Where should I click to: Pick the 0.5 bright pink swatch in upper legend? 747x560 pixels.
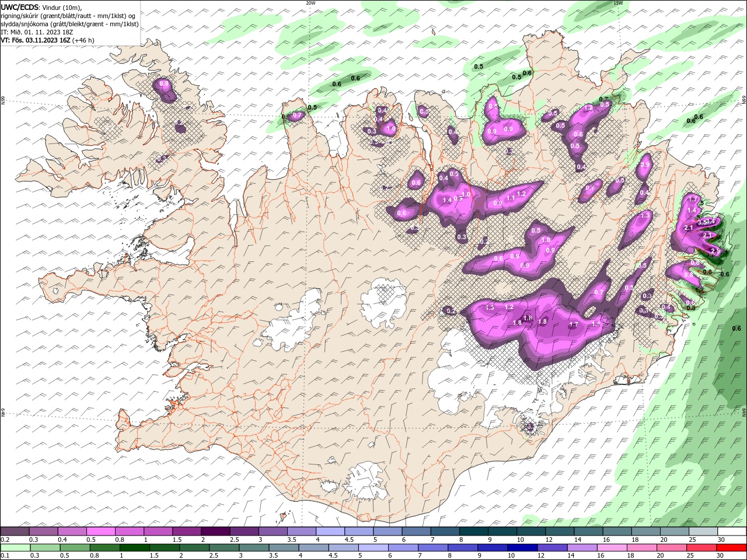point(100,531)
